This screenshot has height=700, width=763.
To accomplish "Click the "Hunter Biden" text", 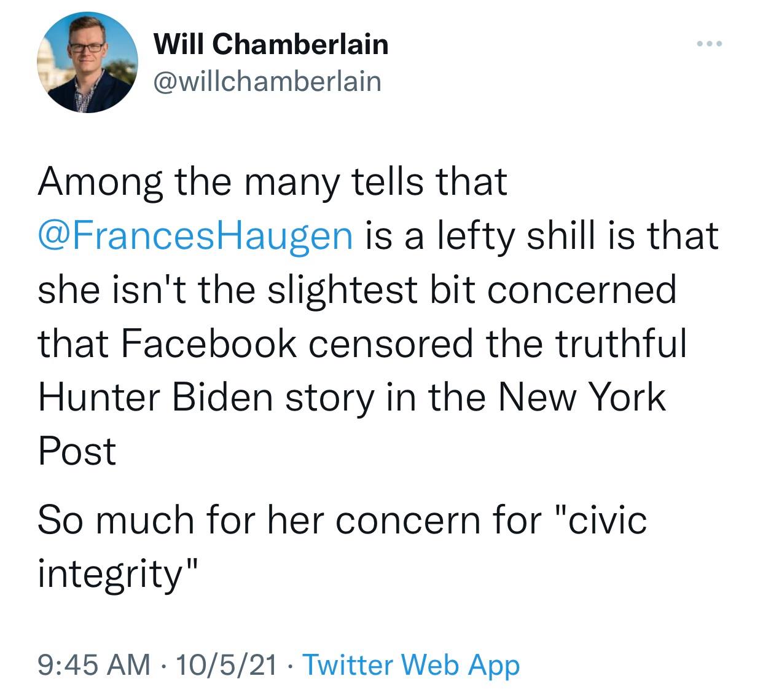I will (x=155, y=397).
